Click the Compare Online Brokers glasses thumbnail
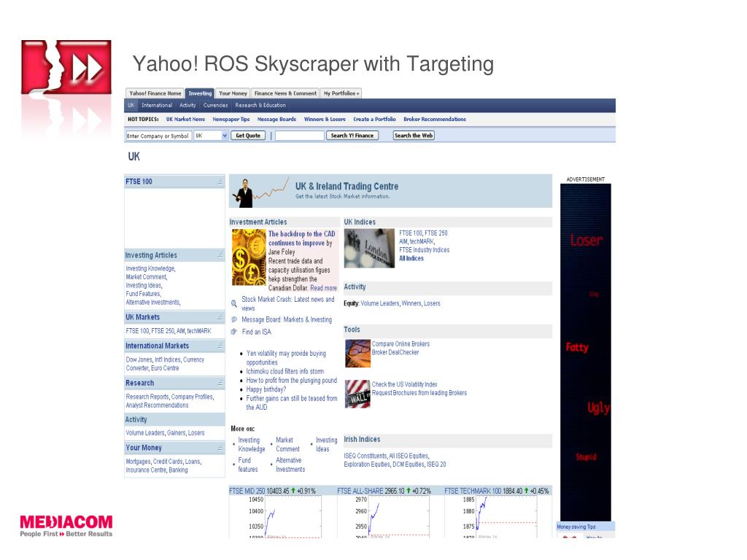 point(357,354)
